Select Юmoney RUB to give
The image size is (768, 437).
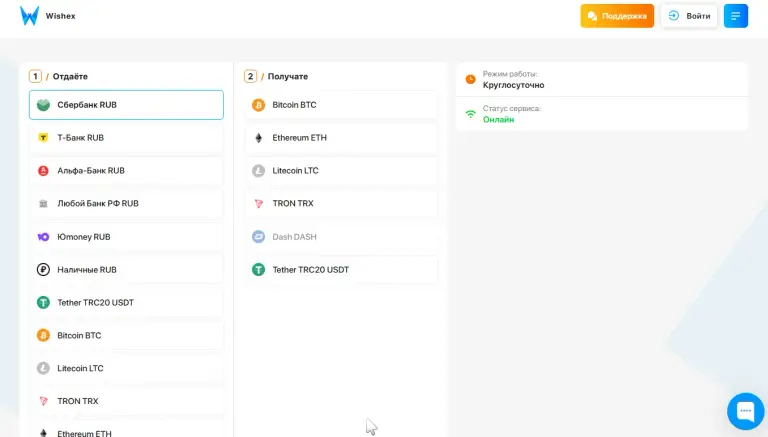pos(126,237)
